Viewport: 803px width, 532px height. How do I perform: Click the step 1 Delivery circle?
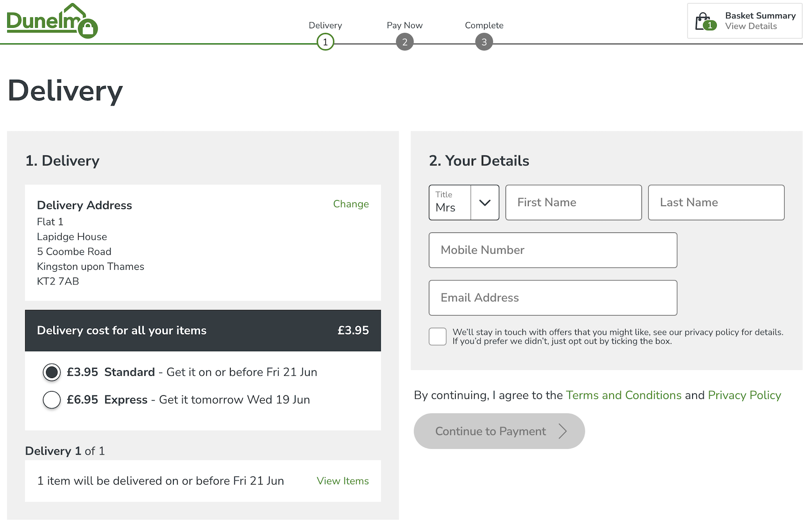pos(325,42)
